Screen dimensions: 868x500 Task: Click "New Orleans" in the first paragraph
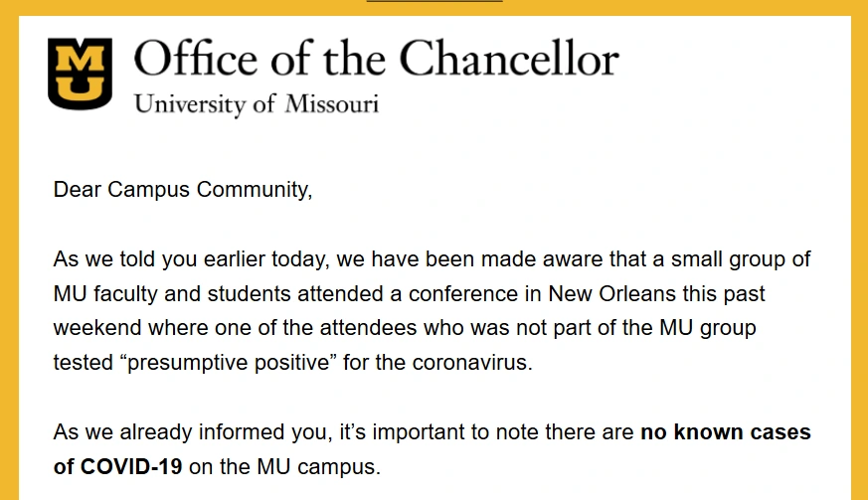pos(611,293)
